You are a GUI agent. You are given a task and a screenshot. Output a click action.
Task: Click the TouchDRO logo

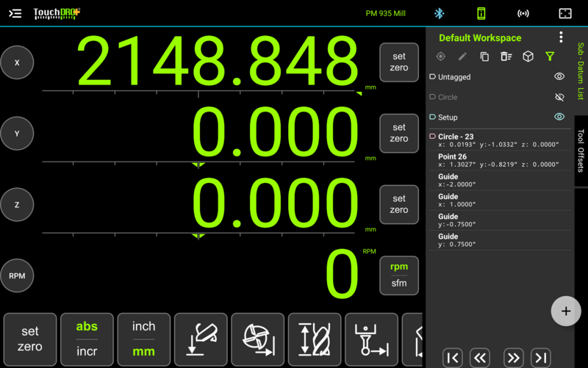(x=57, y=13)
